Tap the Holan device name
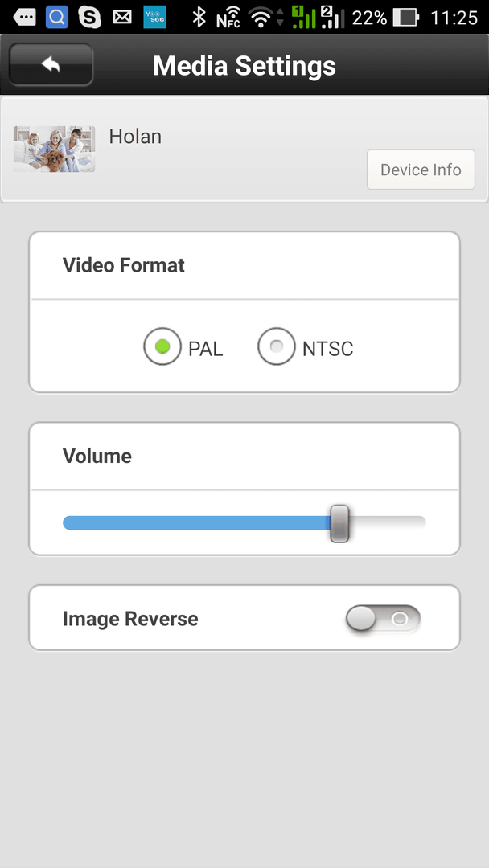Image resolution: width=489 pixels, height=868 pixels. click(135, 136)
